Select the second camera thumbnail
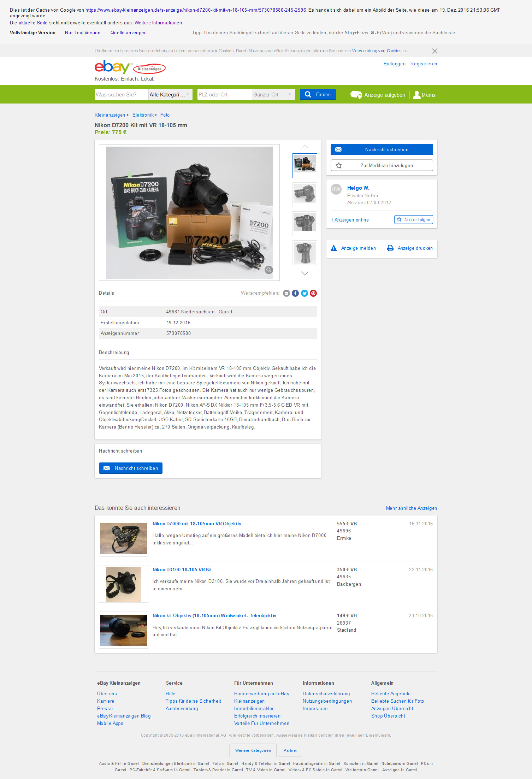The height and width of the screenshot is (779, 532). pyautogui.click(x=305, y=195)
